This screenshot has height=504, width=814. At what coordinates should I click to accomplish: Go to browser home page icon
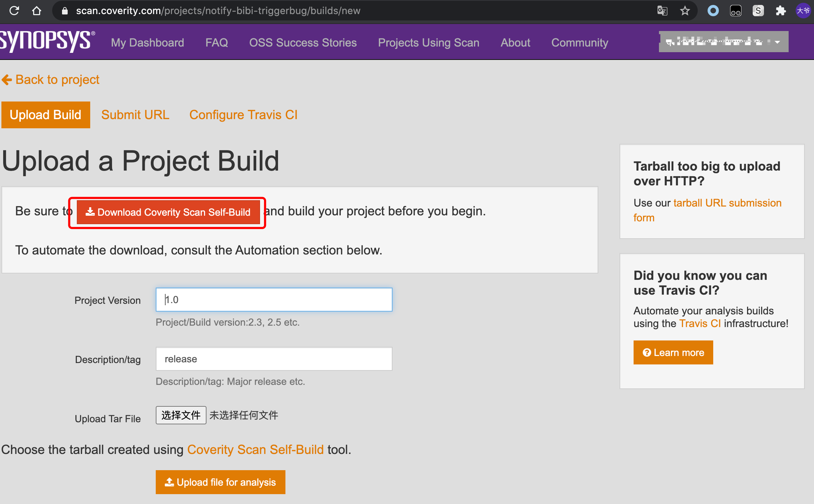[x=36, y=11]
